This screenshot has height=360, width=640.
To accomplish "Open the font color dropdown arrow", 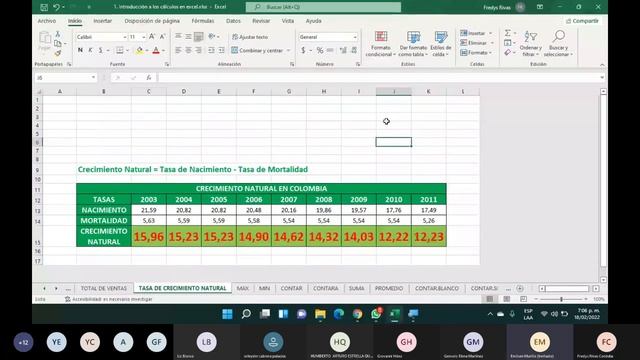I will click(x=163, y=51).
